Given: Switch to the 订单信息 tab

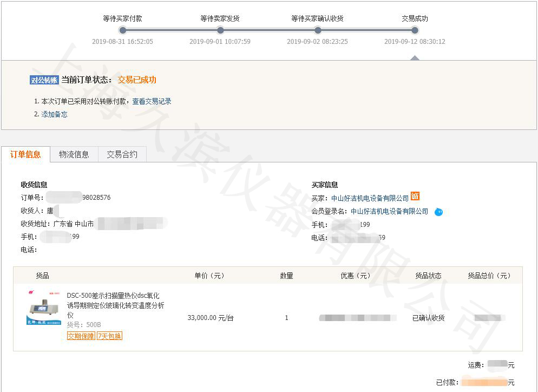Looking at the screenshot, I should point(25,154).
